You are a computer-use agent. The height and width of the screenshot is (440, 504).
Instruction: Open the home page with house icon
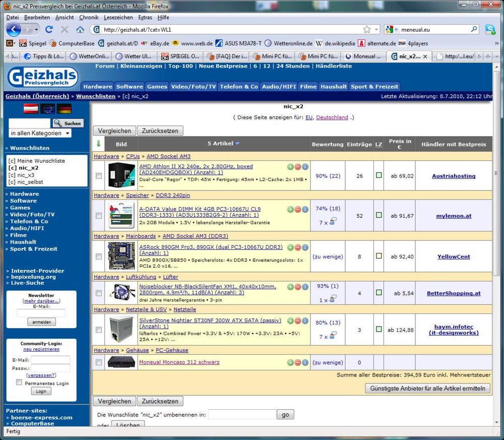(x=80, y=30)
